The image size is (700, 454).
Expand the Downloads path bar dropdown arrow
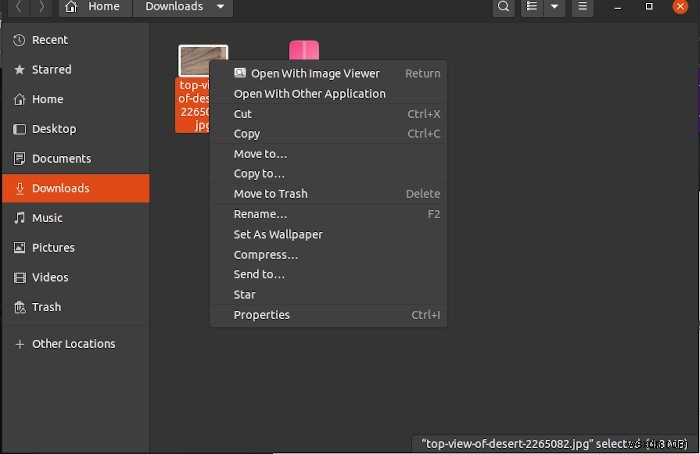point(221,6)
